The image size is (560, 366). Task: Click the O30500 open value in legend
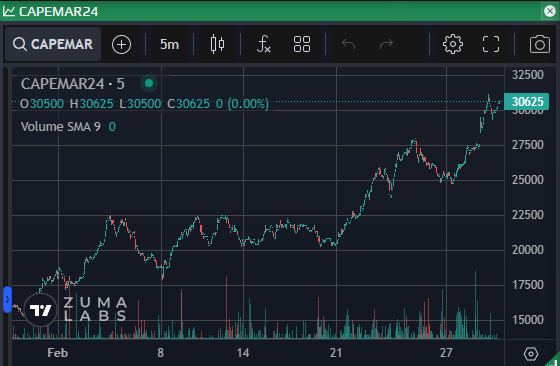(42, 104)
